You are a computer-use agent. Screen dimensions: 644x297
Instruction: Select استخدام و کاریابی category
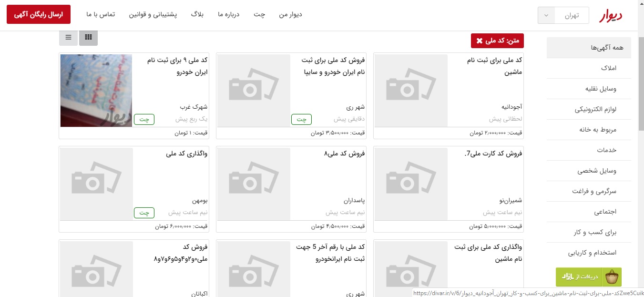[589, 253]
